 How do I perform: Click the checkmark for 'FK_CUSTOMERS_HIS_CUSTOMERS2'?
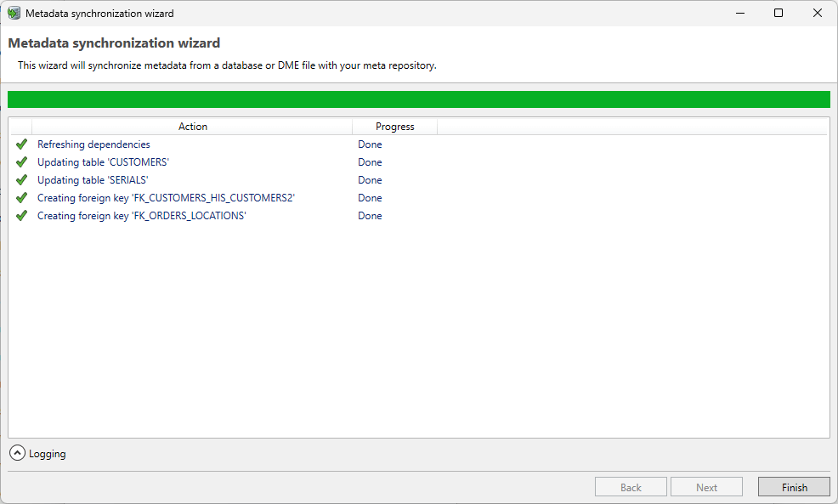(21, 197)
